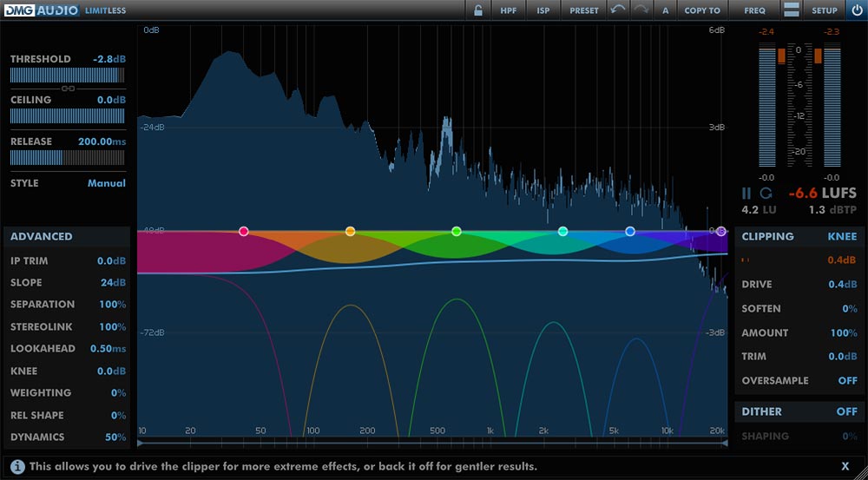Open the FREQ view menu
The width and height of the screenshot is (868, 480).
(x=754, y=10)
